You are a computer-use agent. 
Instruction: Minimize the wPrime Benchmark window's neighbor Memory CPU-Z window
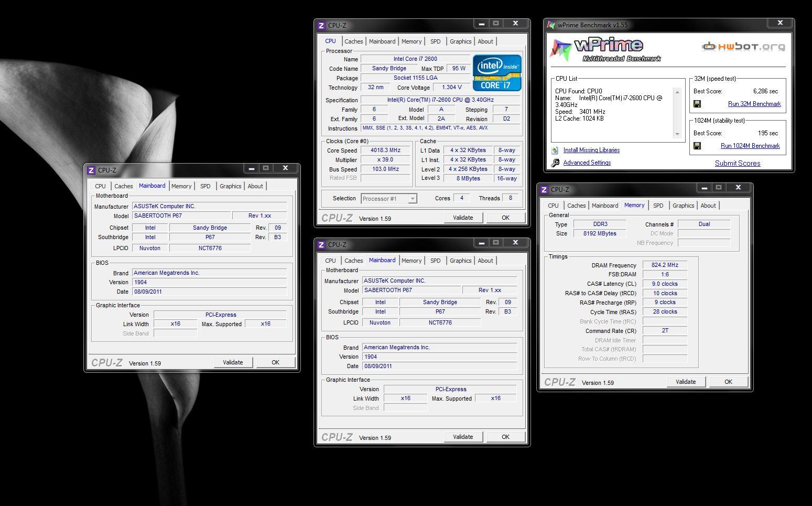click(x=703, y=187)
